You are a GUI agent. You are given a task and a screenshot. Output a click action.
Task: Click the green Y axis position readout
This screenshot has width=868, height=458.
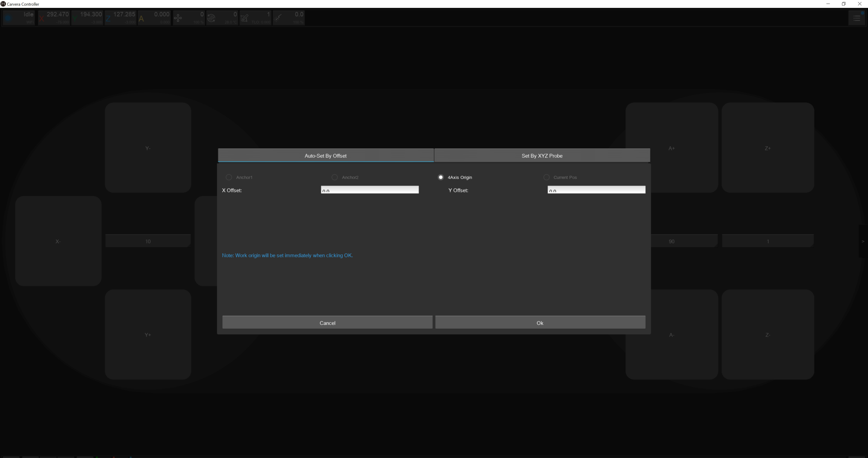point(87,18)
